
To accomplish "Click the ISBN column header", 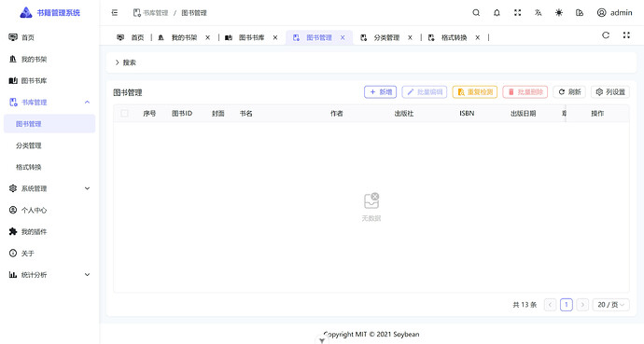I will (x=467, y=114).
